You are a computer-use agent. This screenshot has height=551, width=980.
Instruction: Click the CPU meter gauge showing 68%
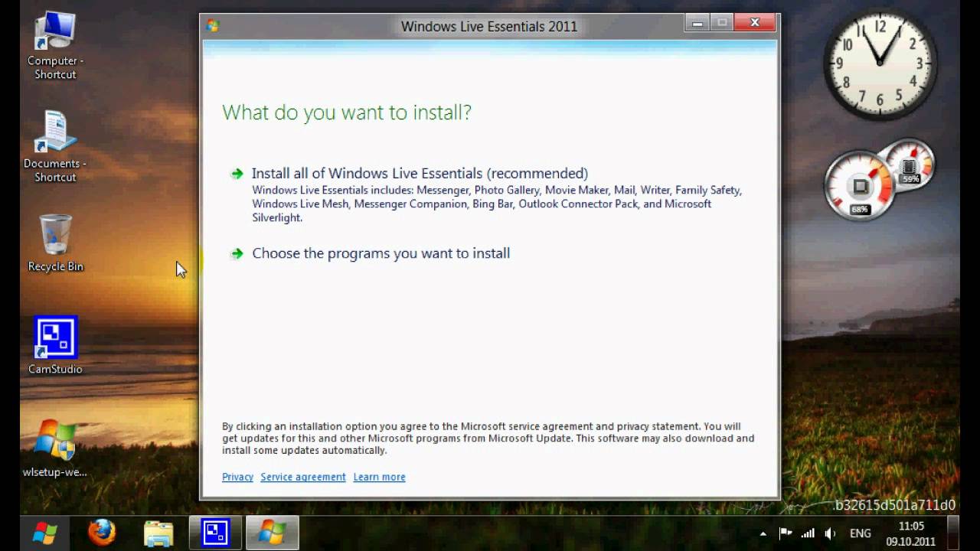click(858, 186)
